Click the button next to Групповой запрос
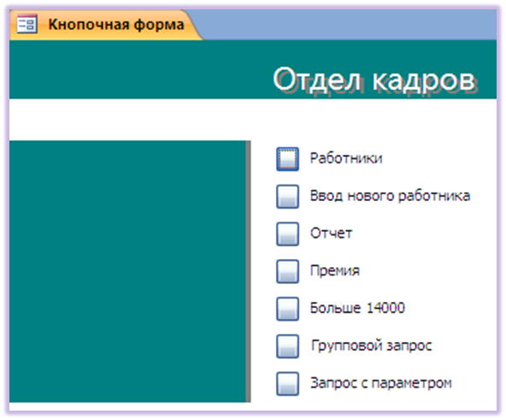This screenshot has height=420, width=506. point(287,346)
